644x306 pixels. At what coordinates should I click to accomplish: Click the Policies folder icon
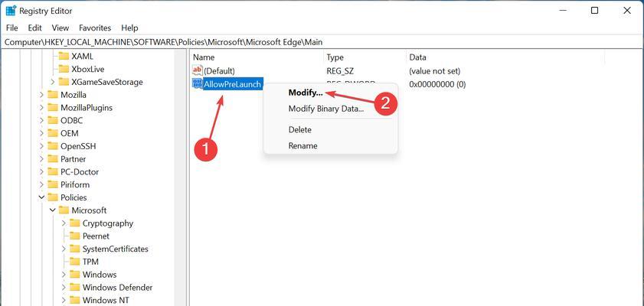click(53, 197)
